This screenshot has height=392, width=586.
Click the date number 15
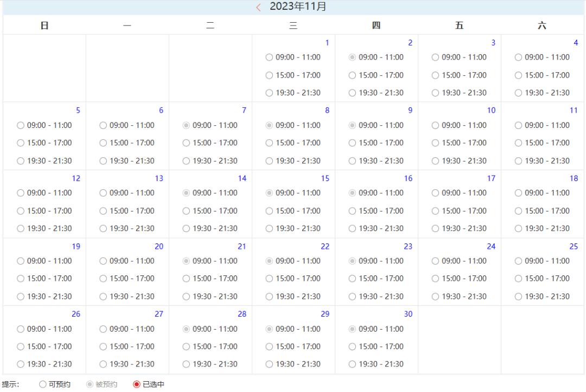325,178
